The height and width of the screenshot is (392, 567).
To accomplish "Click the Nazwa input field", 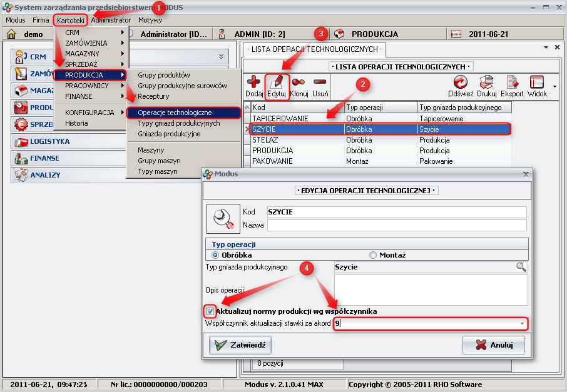I will (x=397, y=225).
